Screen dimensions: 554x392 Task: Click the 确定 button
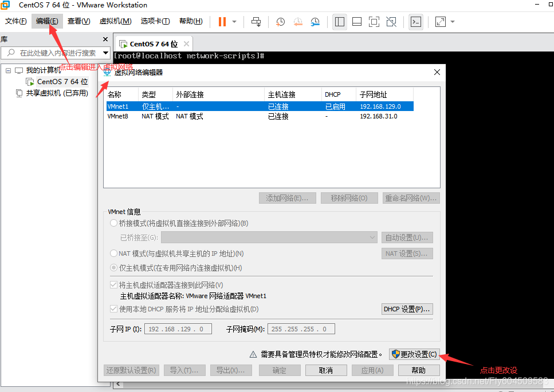(x=280, y=370)
